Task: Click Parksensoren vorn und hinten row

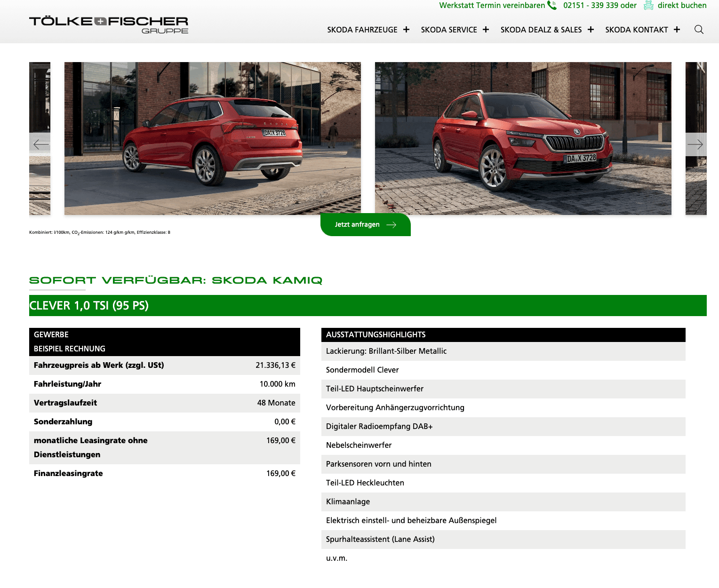Action: coord(503,464)
